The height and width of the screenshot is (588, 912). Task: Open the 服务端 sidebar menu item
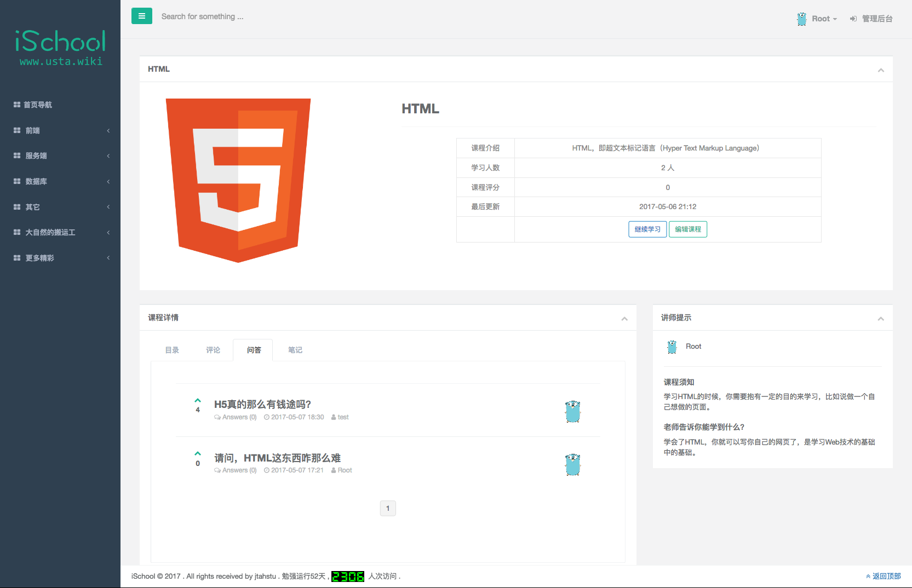pos(60,155)
